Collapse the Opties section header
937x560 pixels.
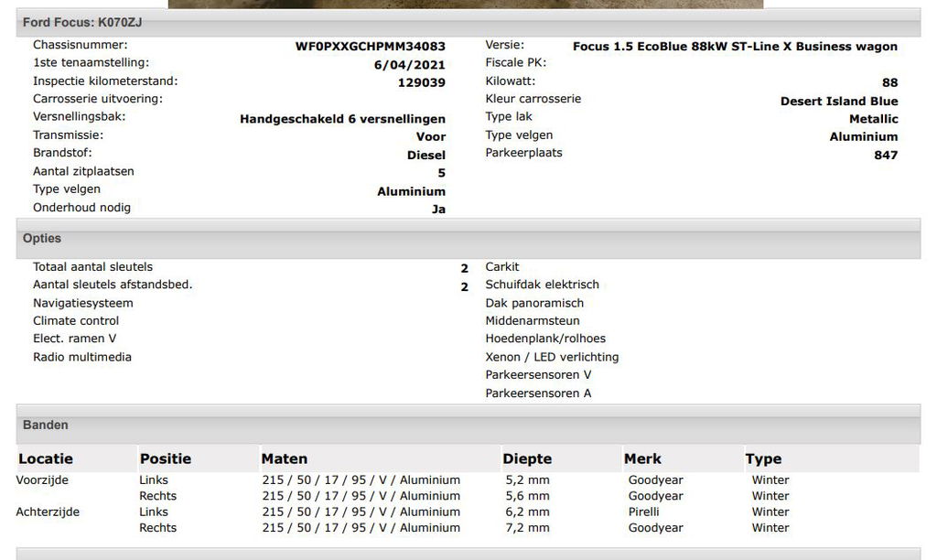pyautogui.click(x=42, y=239)
